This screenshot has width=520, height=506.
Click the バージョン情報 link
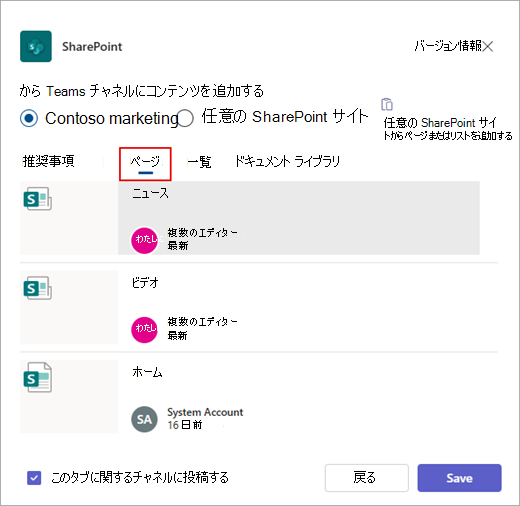pos(448,46)
